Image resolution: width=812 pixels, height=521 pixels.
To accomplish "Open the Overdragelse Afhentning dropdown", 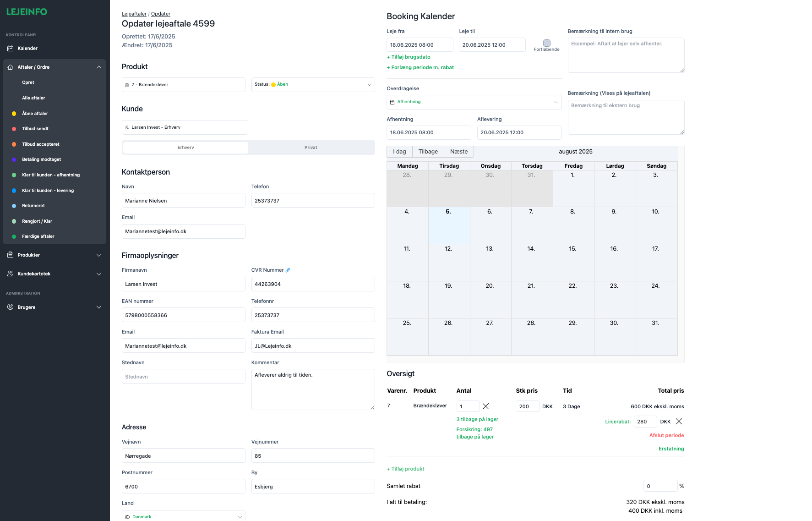I will [474, 102].
